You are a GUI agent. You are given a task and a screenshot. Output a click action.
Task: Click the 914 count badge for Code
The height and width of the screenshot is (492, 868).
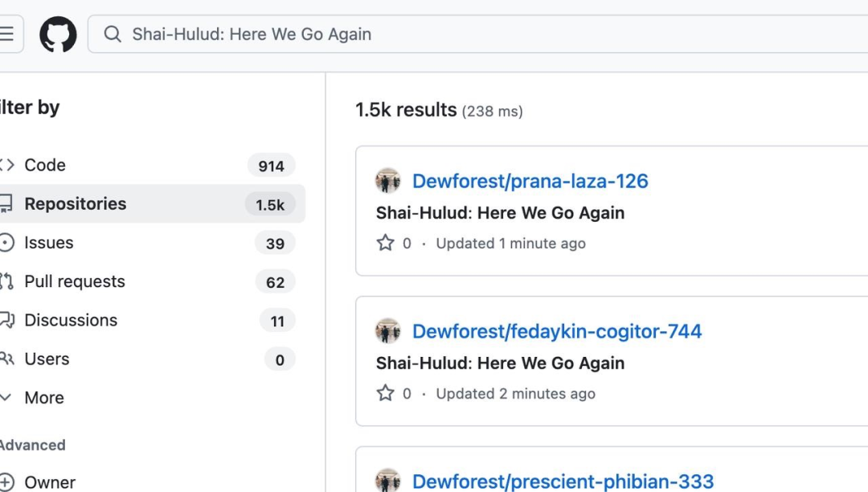coord(272,166)
